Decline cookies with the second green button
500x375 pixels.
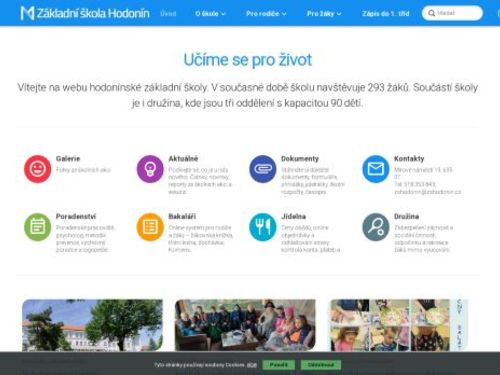click(x=321, y=365)
